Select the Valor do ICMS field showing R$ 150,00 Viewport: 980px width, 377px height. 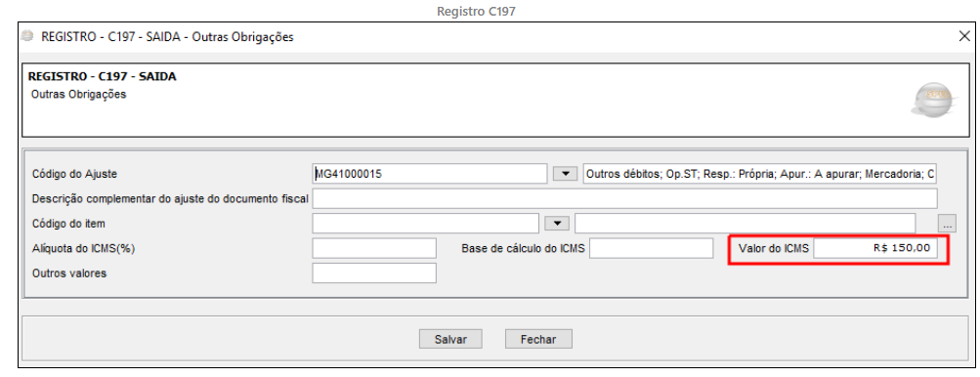tap(875, 248)
